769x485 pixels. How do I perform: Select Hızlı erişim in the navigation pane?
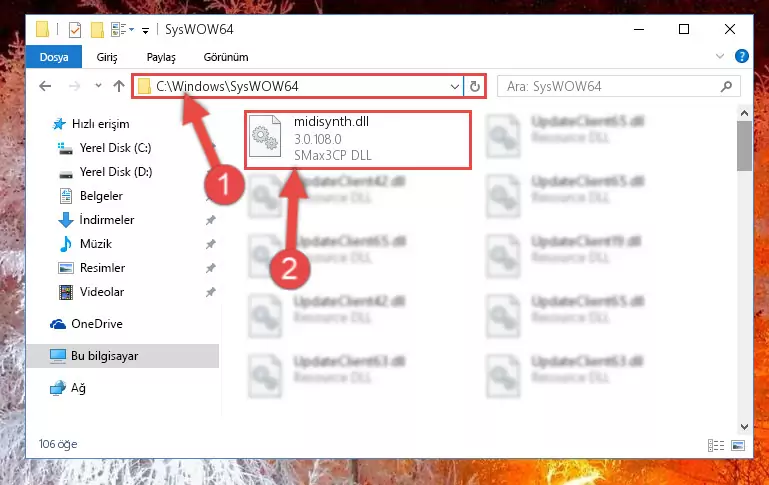tap(100, 124)
